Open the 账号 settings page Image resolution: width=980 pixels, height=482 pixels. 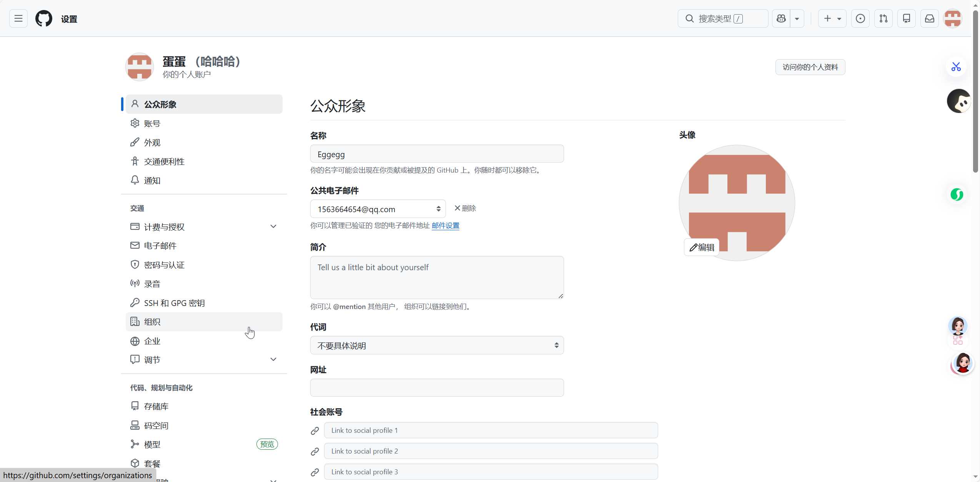pyautogui.click(x=152, y=123)
